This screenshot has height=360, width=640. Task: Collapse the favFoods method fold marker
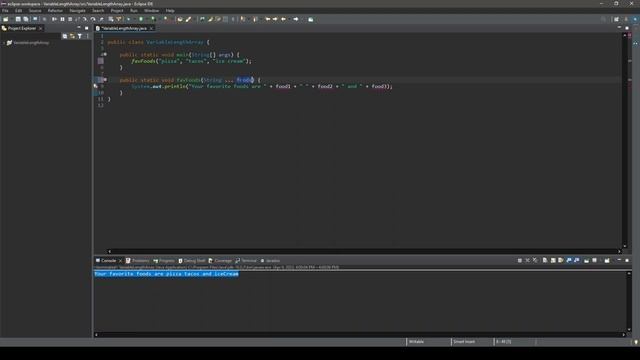pyautogui.click(x=105, y=80)
